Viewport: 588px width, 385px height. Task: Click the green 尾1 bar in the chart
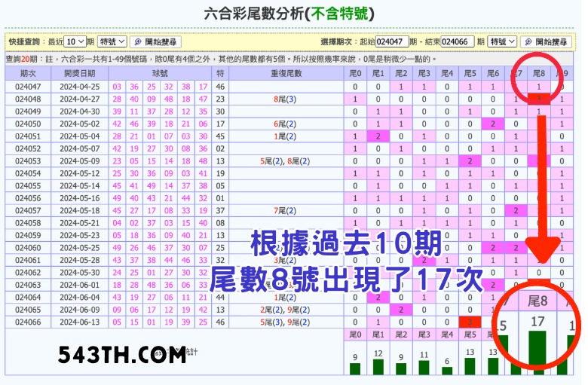click(378, 367)
